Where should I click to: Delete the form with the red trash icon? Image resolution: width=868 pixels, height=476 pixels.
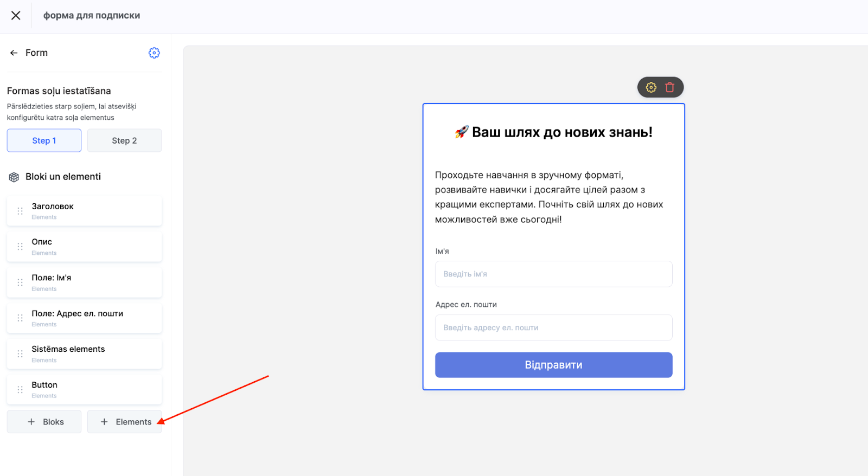click(x=670, y=87)
